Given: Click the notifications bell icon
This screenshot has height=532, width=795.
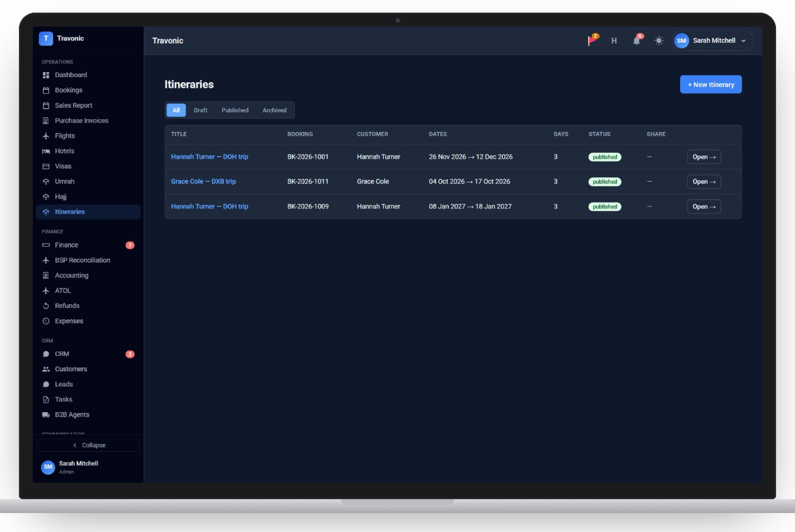Looking at the screenshot, I should click(637, 40).
